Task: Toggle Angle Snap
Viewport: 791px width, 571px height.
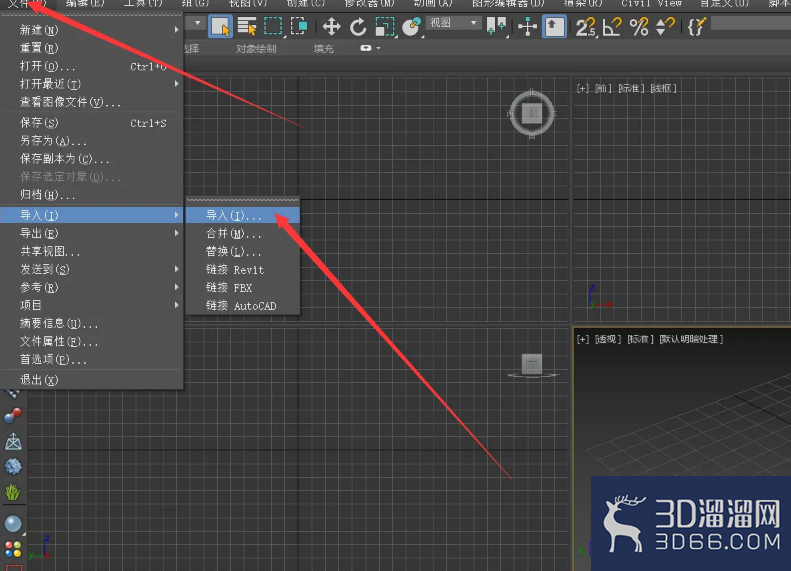Action: click(x=612, y=26)
